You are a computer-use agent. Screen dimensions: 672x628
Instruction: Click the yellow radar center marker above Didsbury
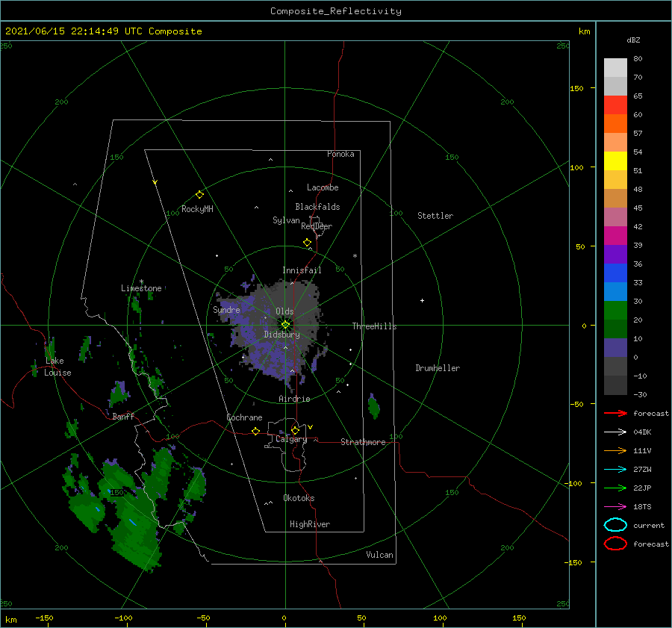coord(285,325)
